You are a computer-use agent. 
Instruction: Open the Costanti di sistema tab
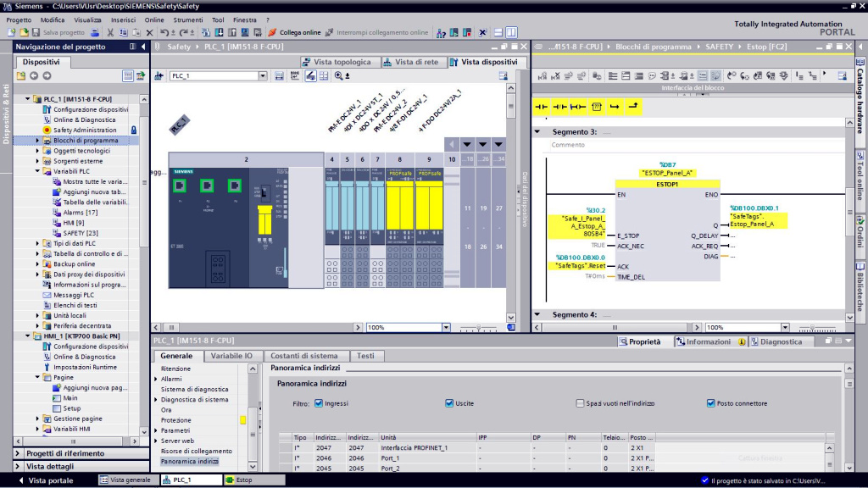point(304,356)
